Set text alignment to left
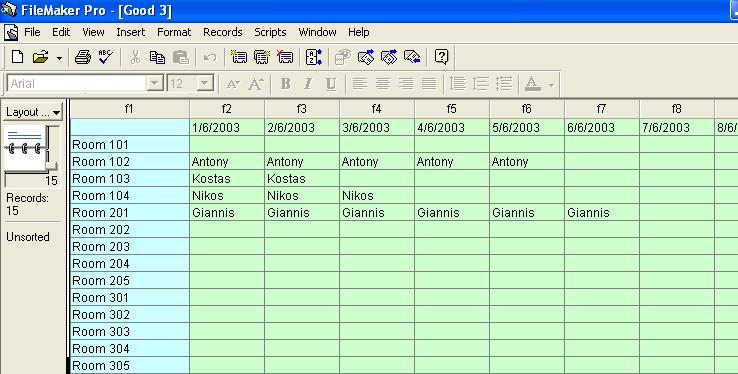The height and width of the screenshot is (374, 738). pos(360,84)
